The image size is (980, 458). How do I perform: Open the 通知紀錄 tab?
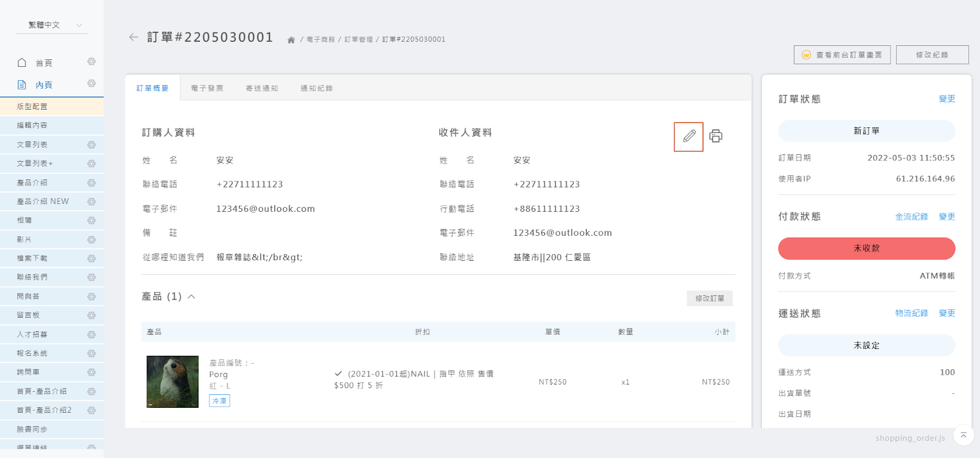[317, 89]
